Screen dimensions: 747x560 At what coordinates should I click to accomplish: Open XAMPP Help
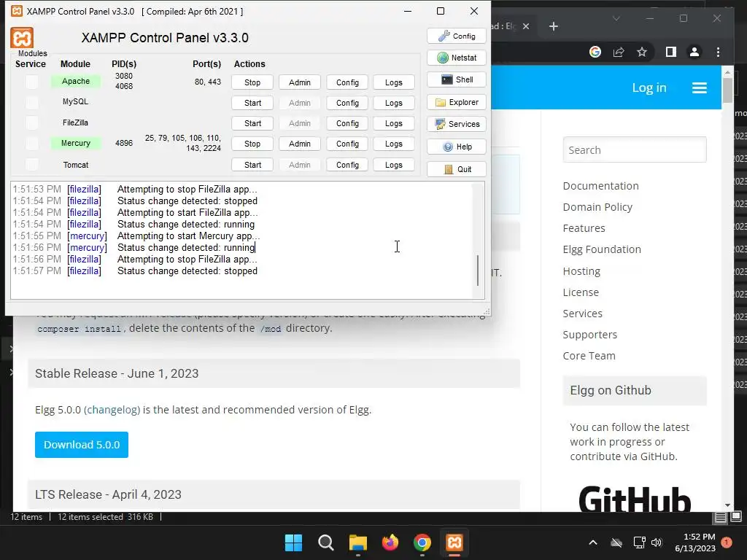(457, 147)
